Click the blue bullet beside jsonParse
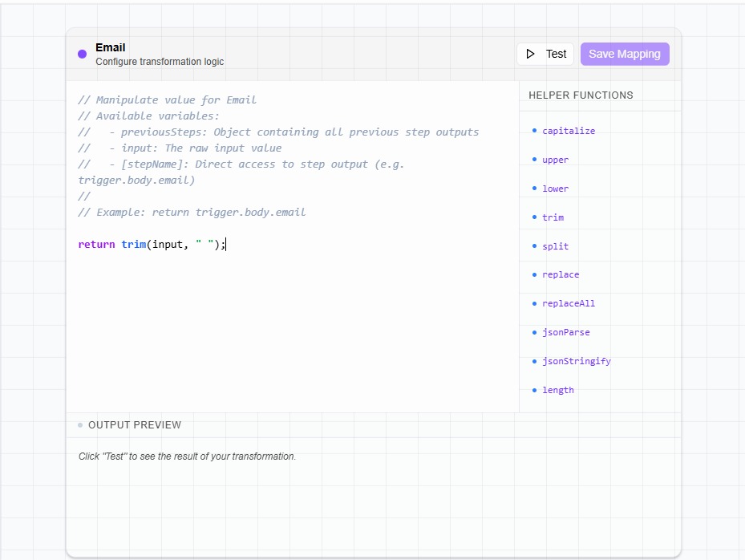 [x=535, y=331]
